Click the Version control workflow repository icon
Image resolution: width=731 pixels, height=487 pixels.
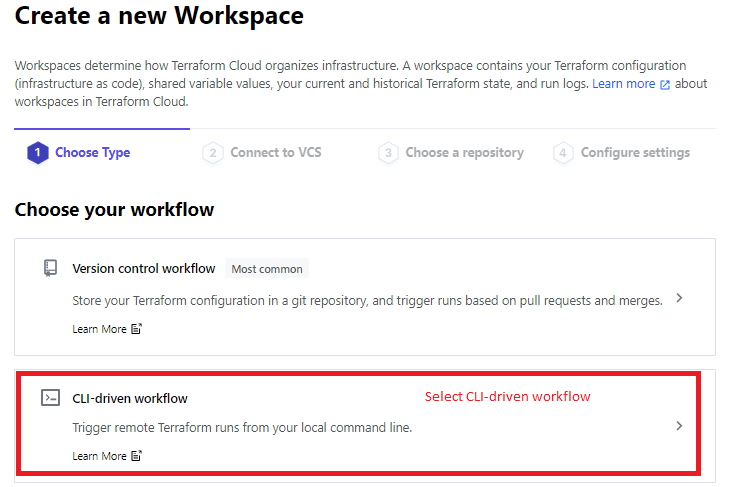pos(50,268)
